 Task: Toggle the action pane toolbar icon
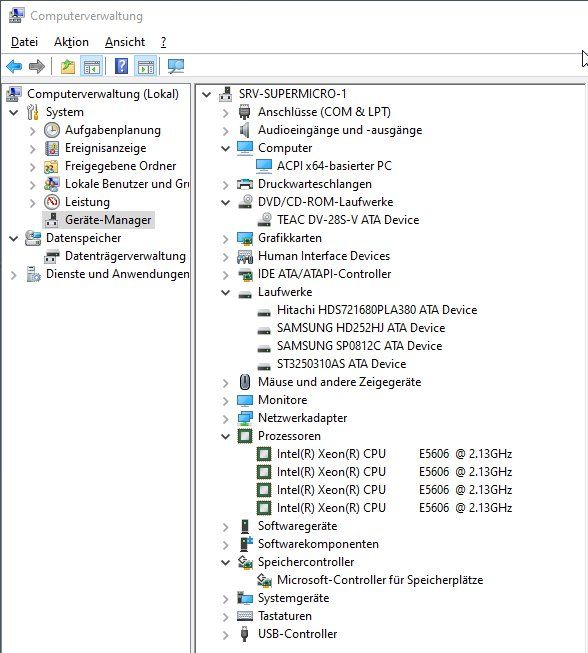(x=146, y=66)
